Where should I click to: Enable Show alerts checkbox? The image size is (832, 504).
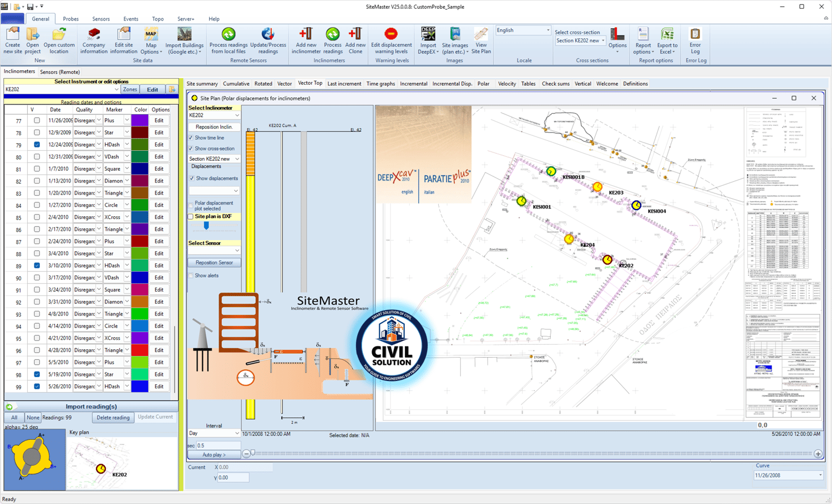pyautogui.click(x=191, y=276)
